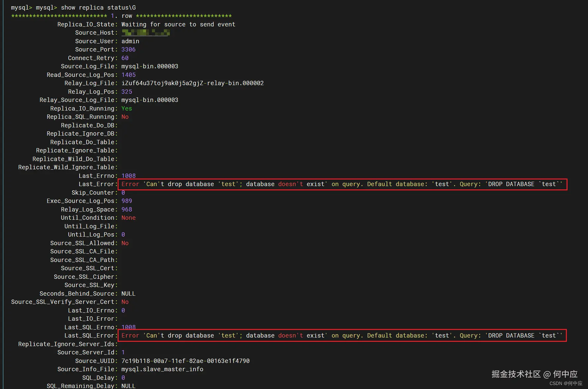Select the Until_Condition value 'None'
The width and height of the screenshot is (588, 389).
tap(129, 218)
